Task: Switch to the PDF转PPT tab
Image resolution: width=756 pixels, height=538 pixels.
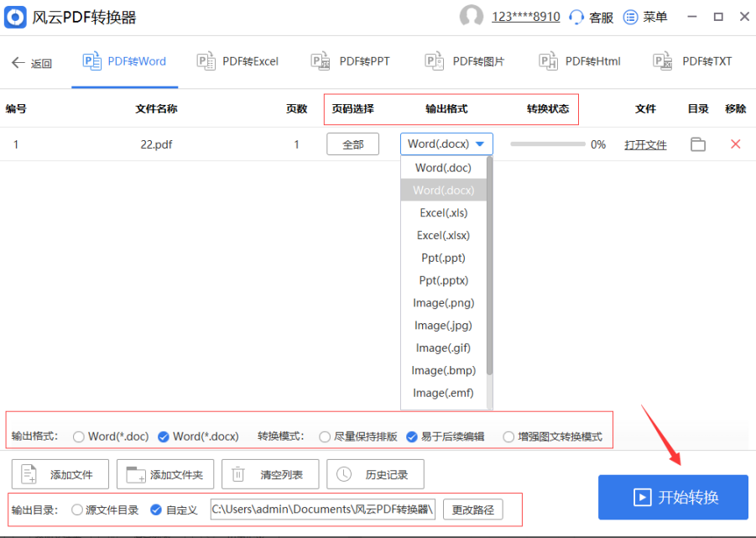Action: (x=351, y=62)
